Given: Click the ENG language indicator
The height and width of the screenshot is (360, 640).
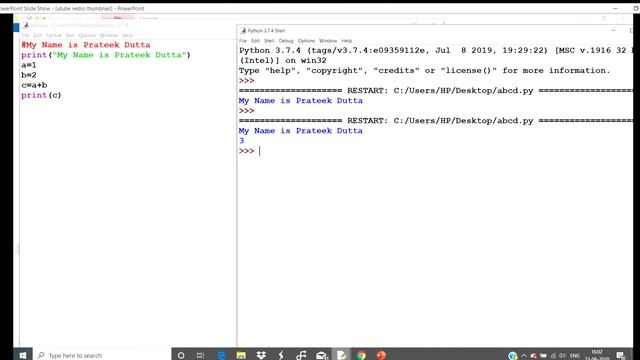Looking at the screenshot, I should 575,356.
